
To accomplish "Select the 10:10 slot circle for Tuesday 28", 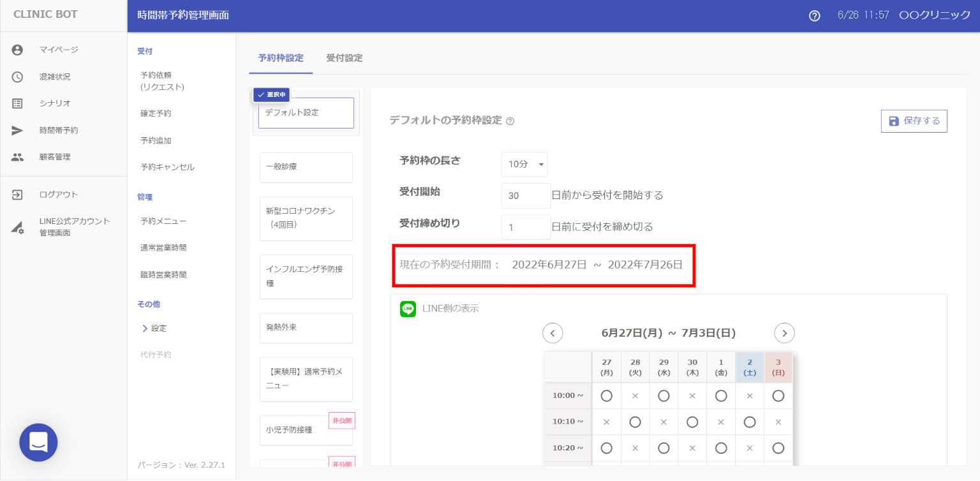I will point(635,422).
